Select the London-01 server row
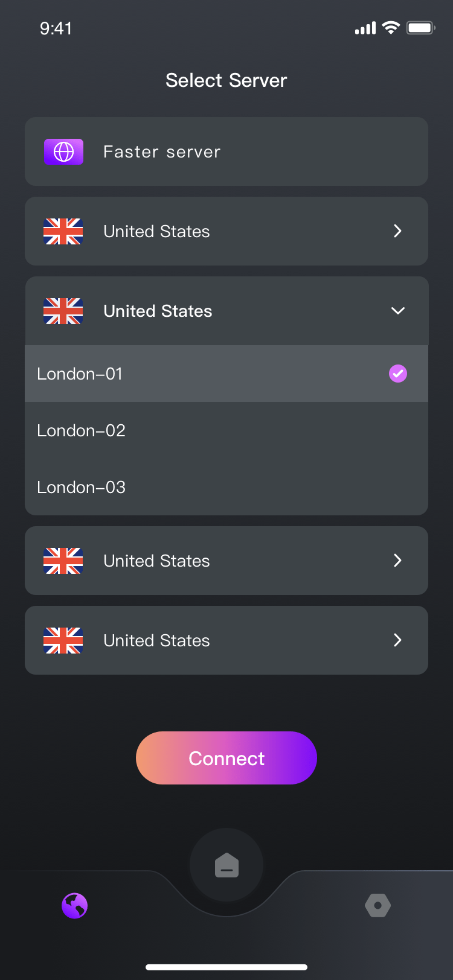Image resolution: width=453 pixels, height=980 pixels. point(226,374)
